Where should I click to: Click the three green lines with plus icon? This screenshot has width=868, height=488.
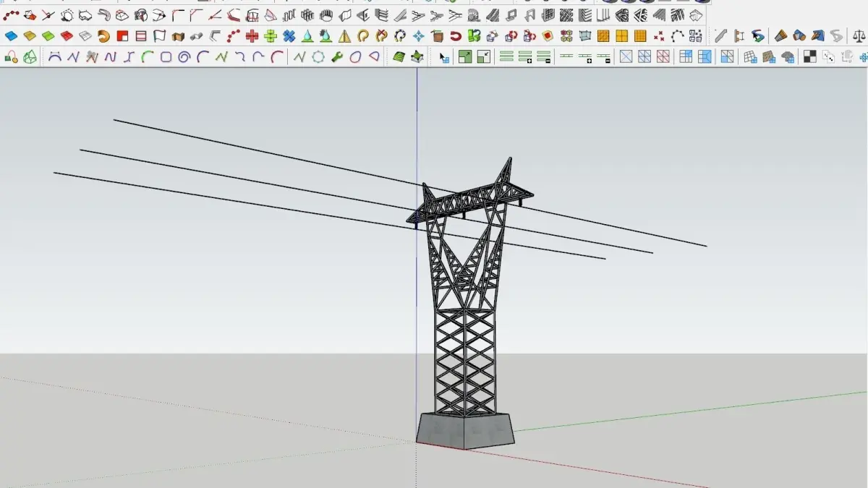(525, 56)
